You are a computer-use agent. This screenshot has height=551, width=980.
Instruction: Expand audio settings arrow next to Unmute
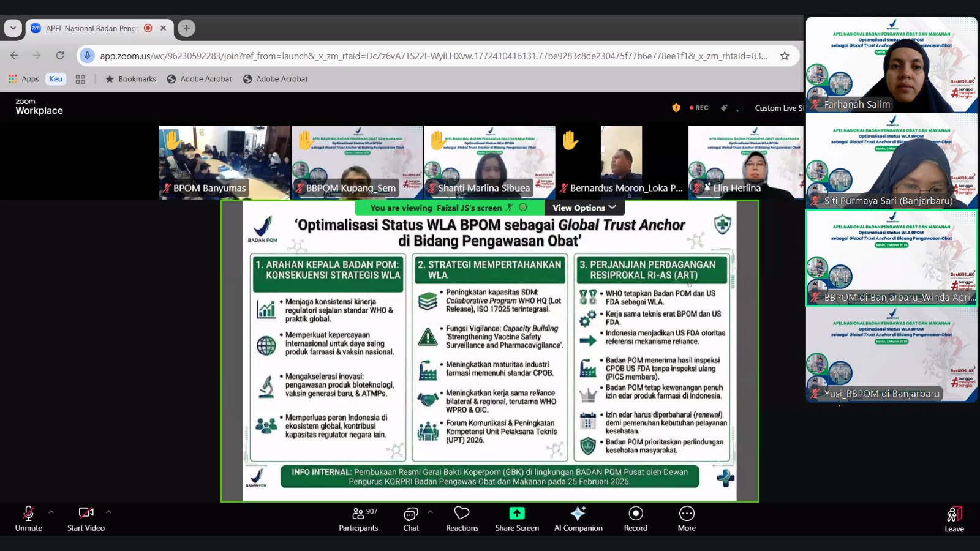tap(51, 512)
